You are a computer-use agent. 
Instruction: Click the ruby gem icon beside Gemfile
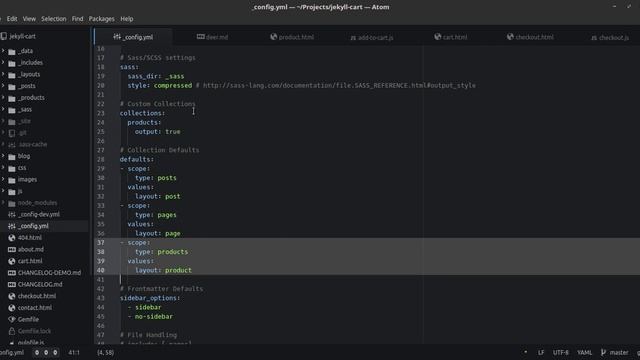click(12, 320)
